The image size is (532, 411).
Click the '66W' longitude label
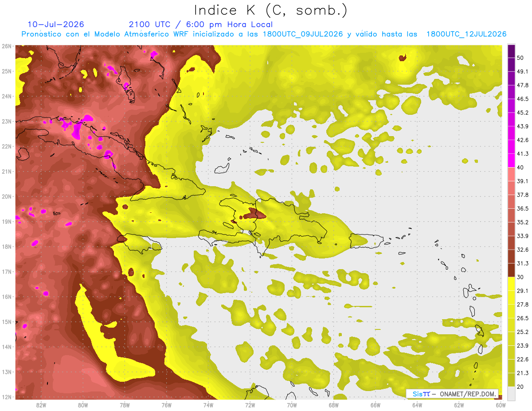[x=375, y=405]
